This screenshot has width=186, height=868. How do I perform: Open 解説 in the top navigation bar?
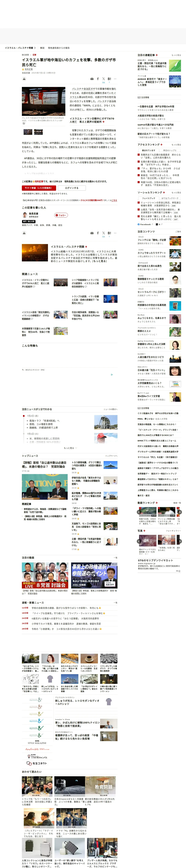click(x=42, y=48)
